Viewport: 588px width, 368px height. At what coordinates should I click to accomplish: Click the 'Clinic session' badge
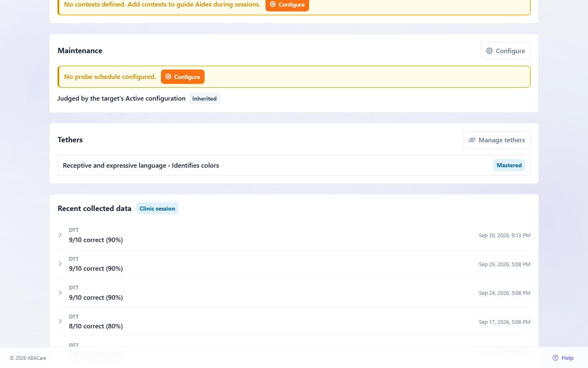pos(157,209)
